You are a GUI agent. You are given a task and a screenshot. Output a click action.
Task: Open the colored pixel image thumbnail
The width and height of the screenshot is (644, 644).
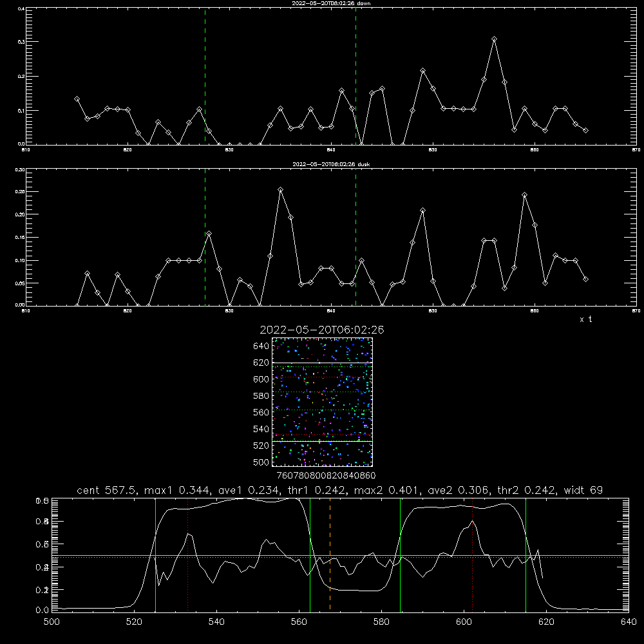[322, 402]
